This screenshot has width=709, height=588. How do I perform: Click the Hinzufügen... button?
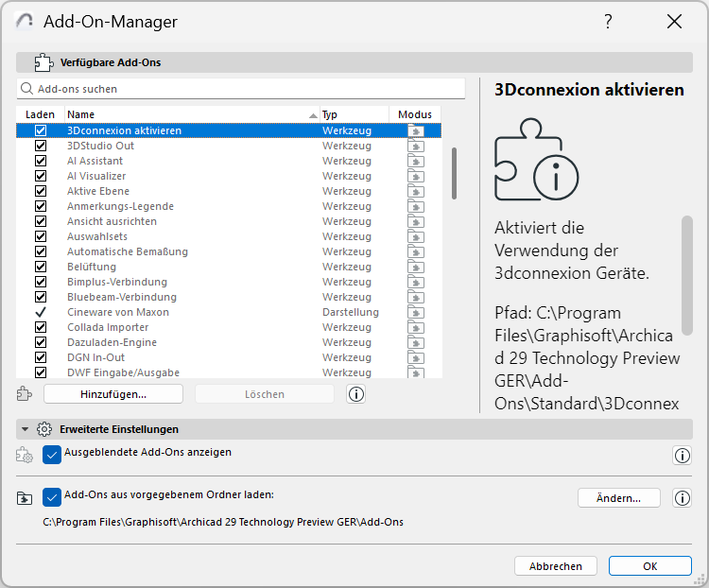click(112, 394)
